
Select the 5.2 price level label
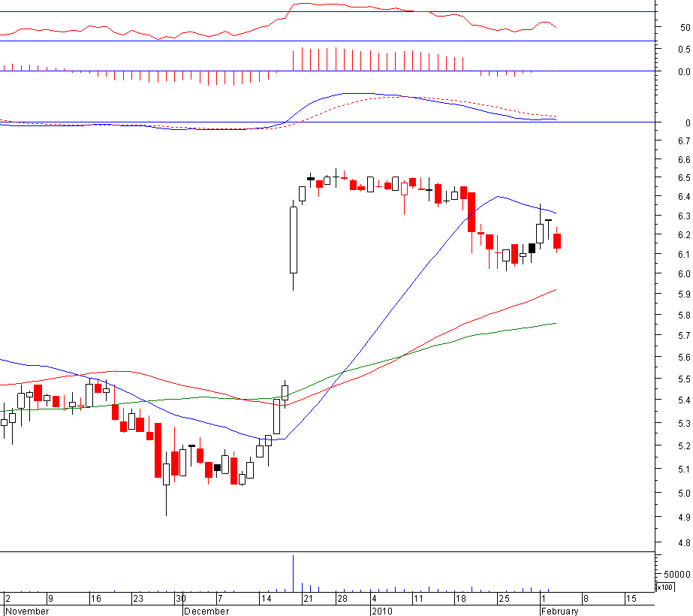coord(684,445)
